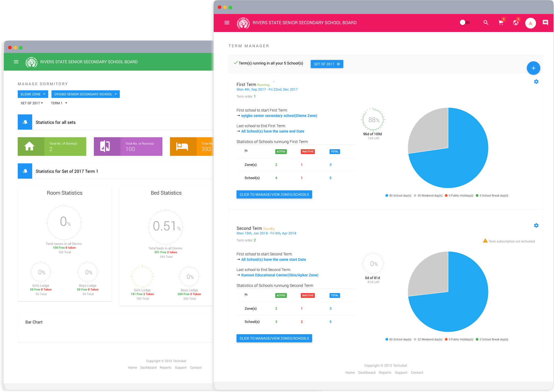Click the 0.51% bed statistics dial
This screenshot has width=554, height=392.
(166, 227)
